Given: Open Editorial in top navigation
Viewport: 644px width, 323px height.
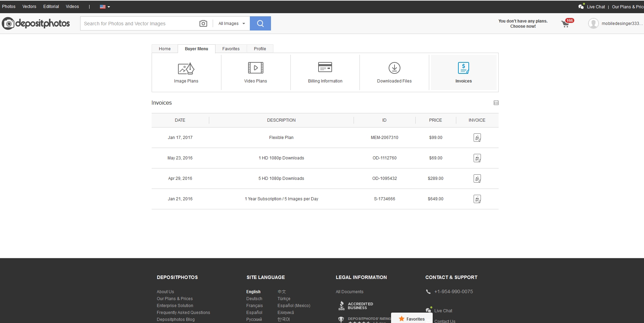Looking at the screenshot, I should point(51,7).
